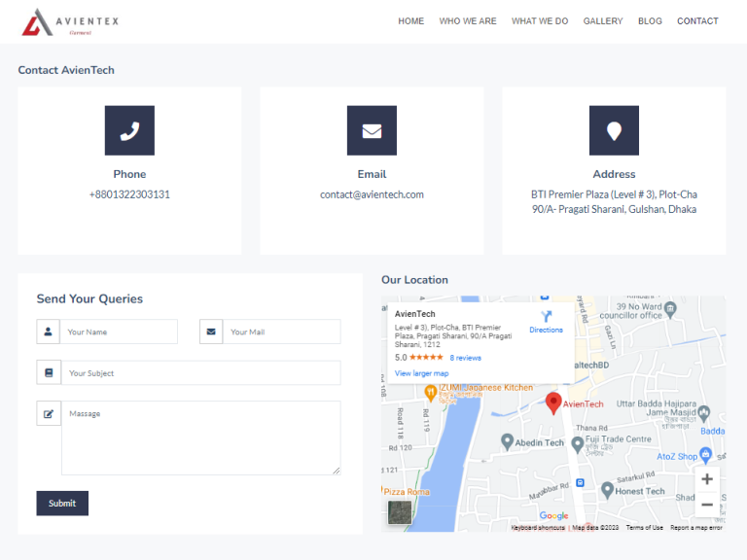Click the red AvienTech map marker
The width and height of the screenshot is (747, 560).
[552, 402]
